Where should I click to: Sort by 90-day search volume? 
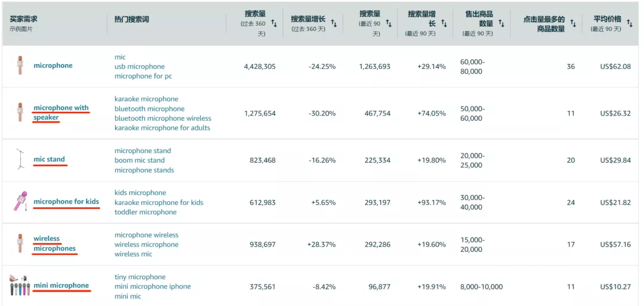(x=388, y=23)
